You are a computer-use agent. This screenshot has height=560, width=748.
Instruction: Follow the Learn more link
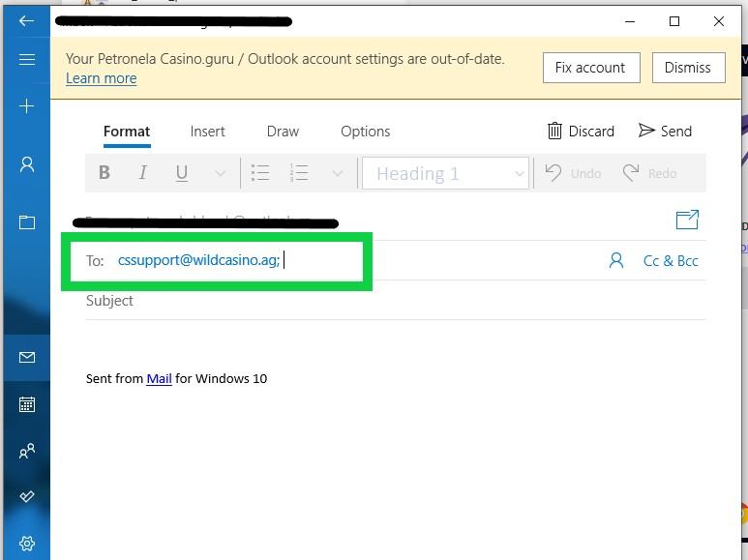coord(101,78)
